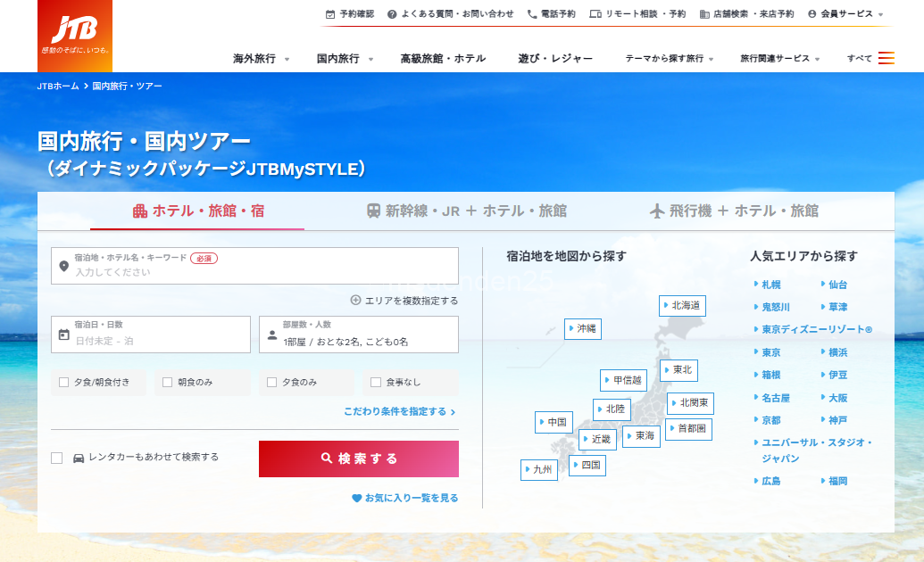This screenshot has height=562, width=924.
Task: Click the calendar icon in 宿泊日・日数 field
Action: point(63,335)
